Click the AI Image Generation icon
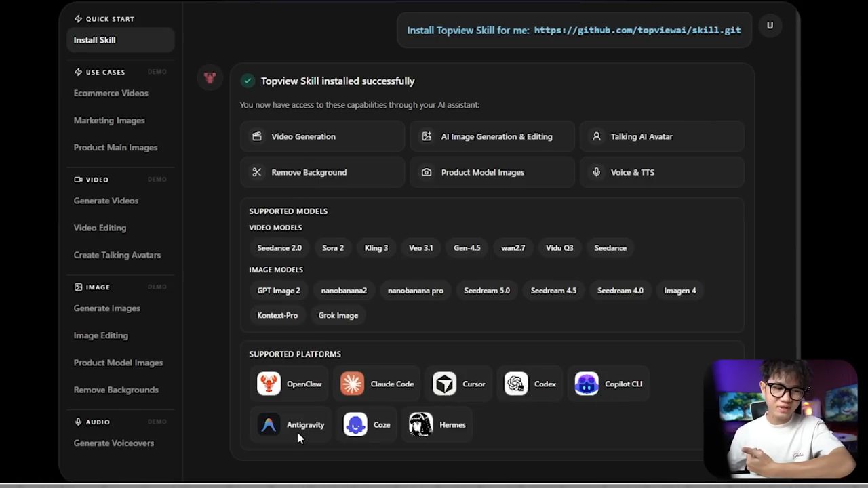The image size is (868, 488). 427,136
